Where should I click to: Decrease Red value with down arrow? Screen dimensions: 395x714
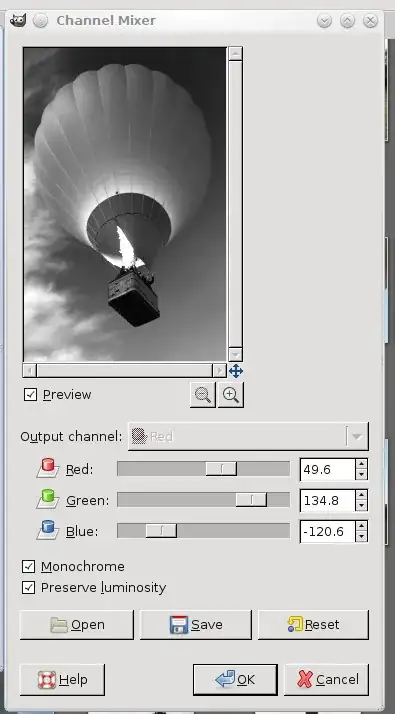361,474
